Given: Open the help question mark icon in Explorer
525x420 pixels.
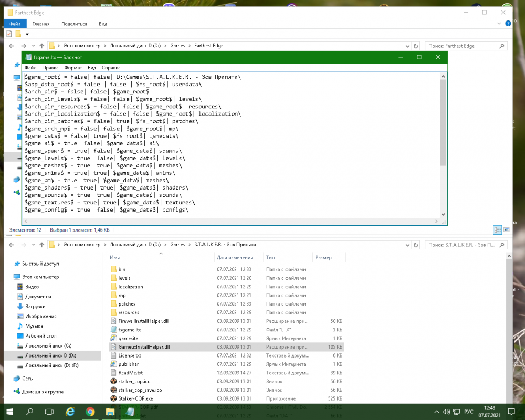Looking at the screenshot, I should 508,24.
